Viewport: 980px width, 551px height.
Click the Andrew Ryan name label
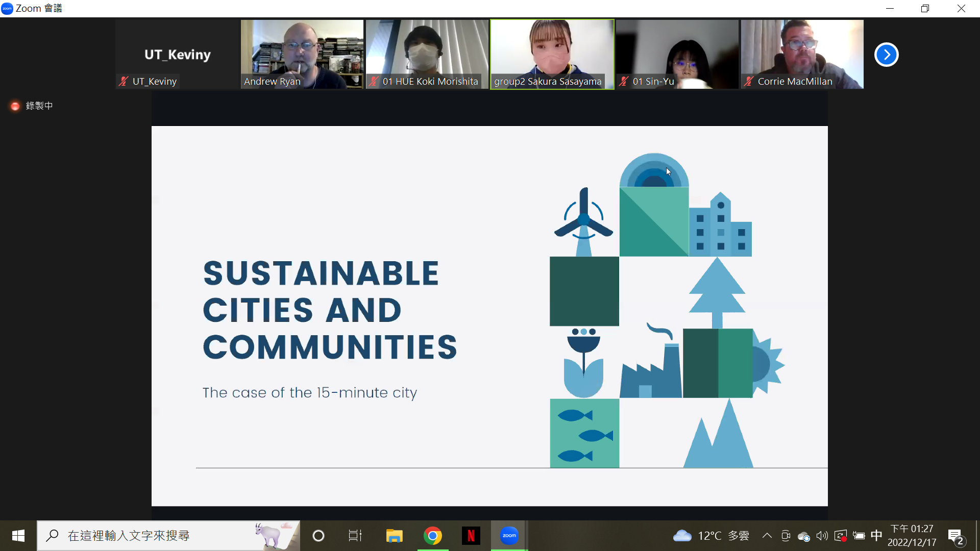click(272, 81)
